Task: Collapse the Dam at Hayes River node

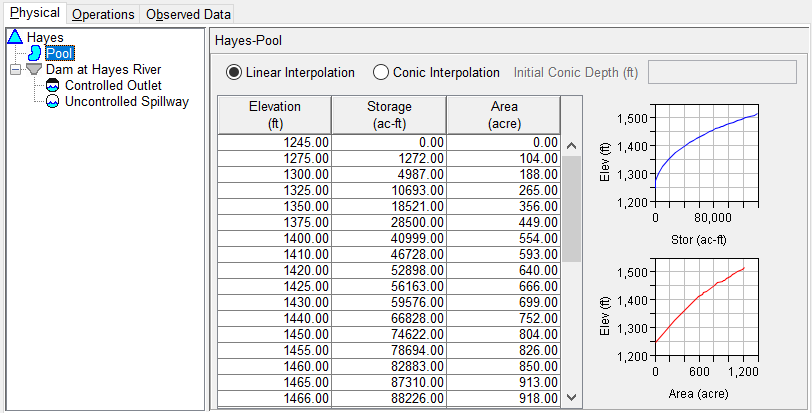Action: click(x=13, y=70)
